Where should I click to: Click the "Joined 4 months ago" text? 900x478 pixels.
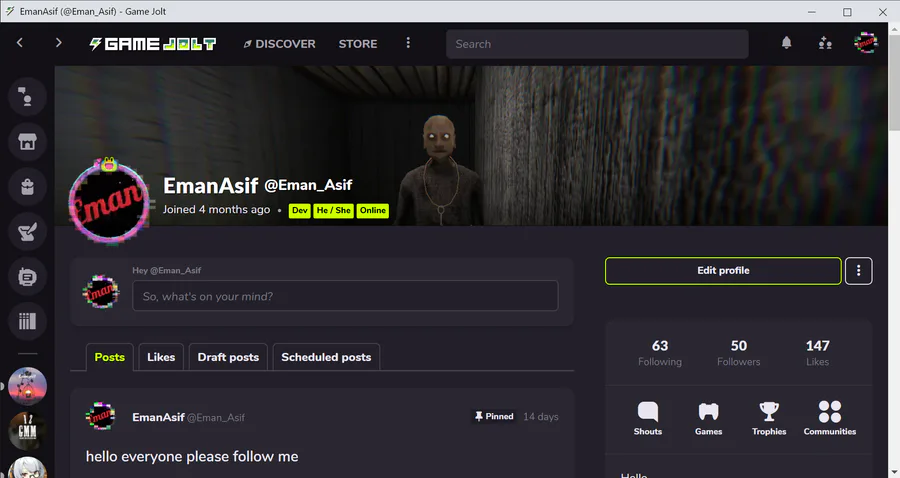[216, 209]
